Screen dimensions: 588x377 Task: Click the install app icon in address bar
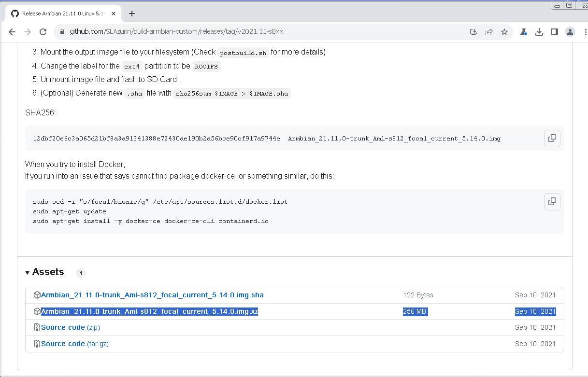coord(473,32)
